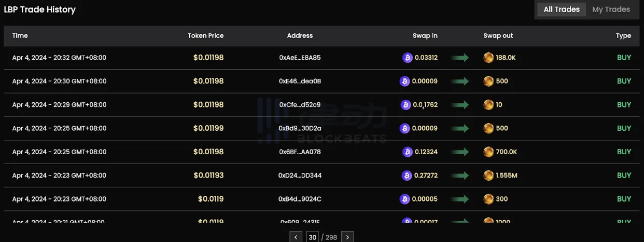The width and height of the screenshot is (644, 242).
Task: Switch to the My Trades tab
Action: [x=611, y=9]
